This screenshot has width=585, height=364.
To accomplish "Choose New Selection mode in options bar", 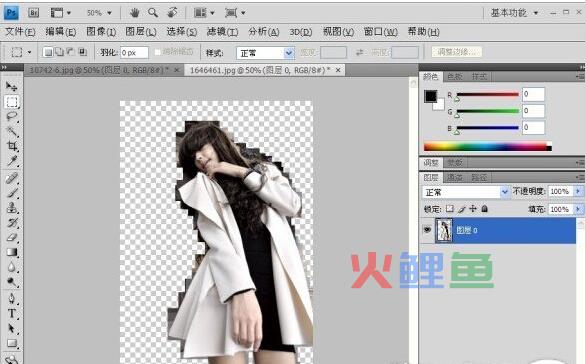I will [48, 52].
